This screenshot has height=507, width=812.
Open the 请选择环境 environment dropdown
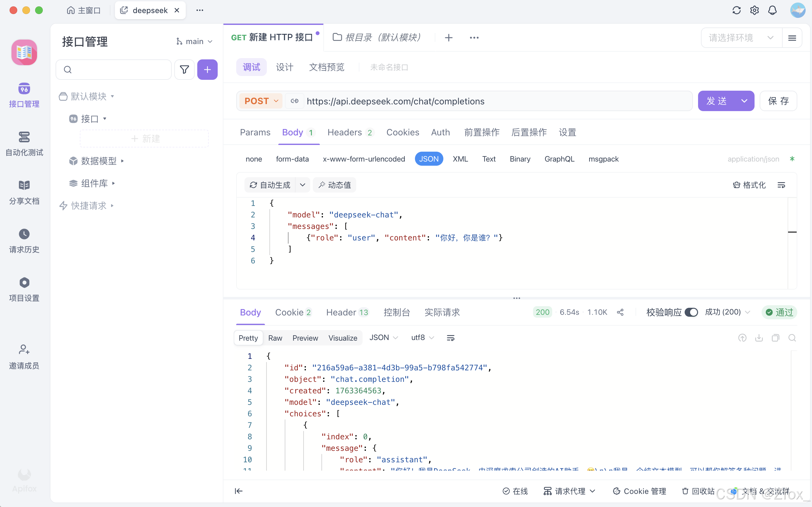coord(741,38)
